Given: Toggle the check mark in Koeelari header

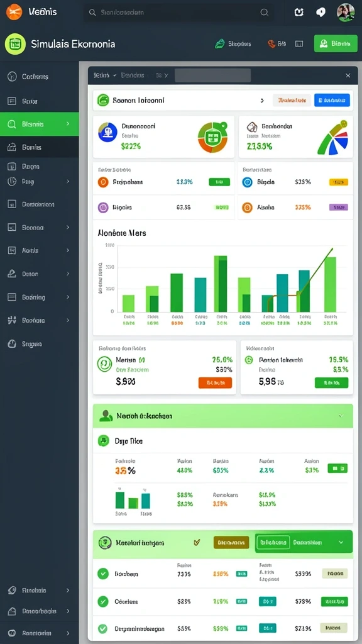Looking at the screenshot, I should pyautogui.click(x=197, y=543).
